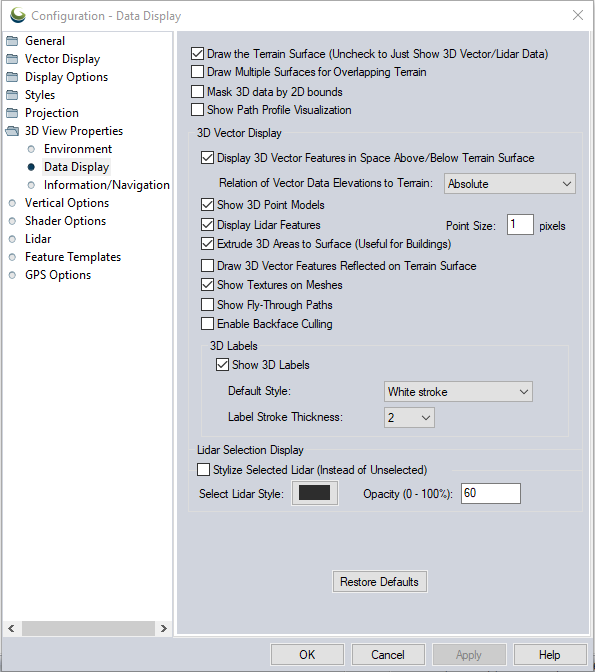
Task: Select Environment in the tree
Action: click(78, 149)
